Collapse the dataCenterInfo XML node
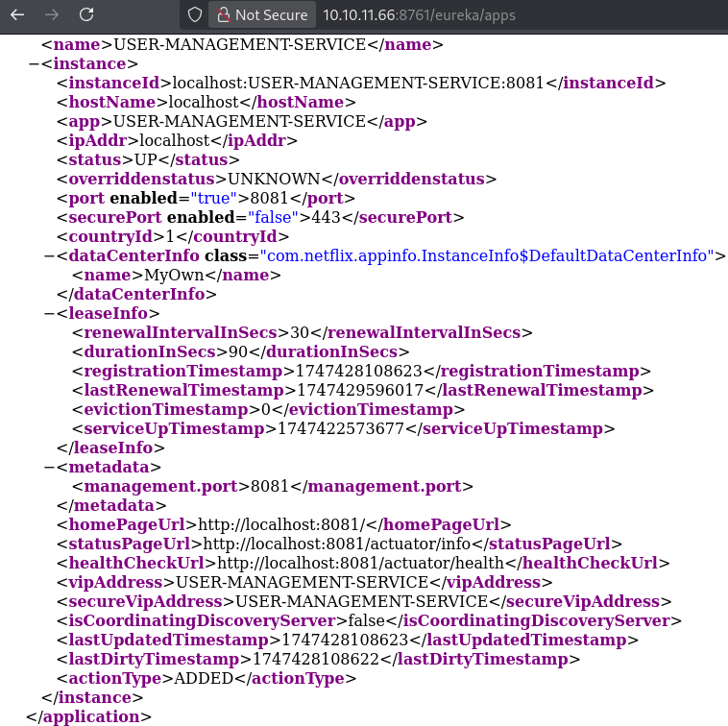This screenshot has width=728, height=726. [49, 255]
